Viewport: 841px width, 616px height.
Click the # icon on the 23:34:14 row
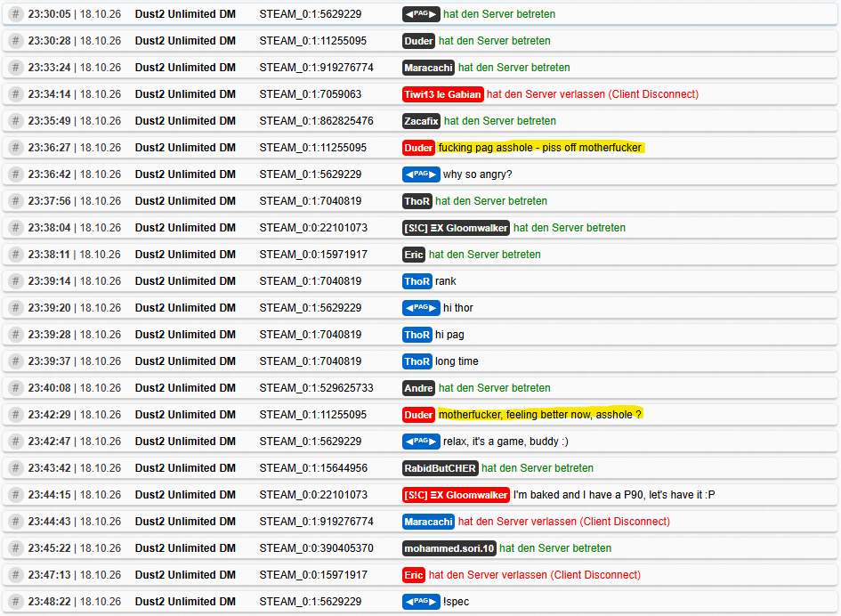point(15,94)
